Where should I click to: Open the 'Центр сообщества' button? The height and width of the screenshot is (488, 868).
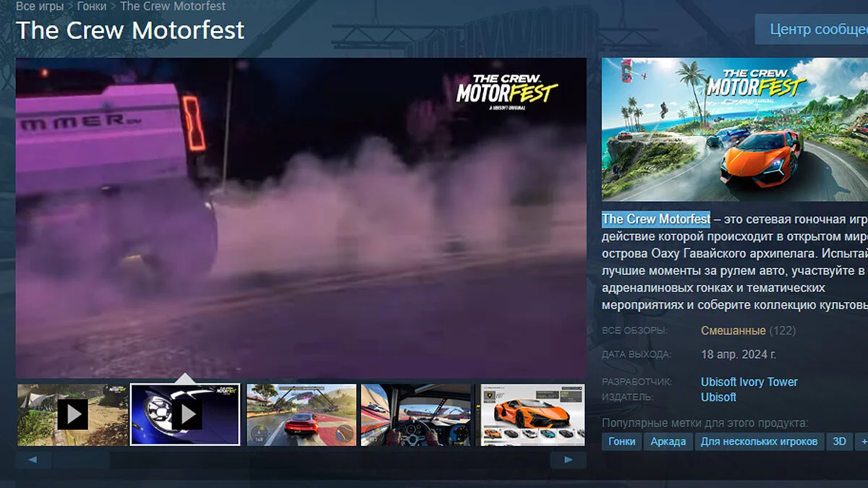(x=811, y=30)
